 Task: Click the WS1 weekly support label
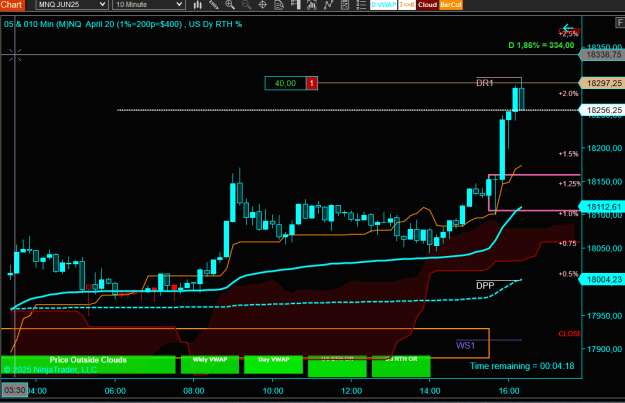(x=465, y=345)
